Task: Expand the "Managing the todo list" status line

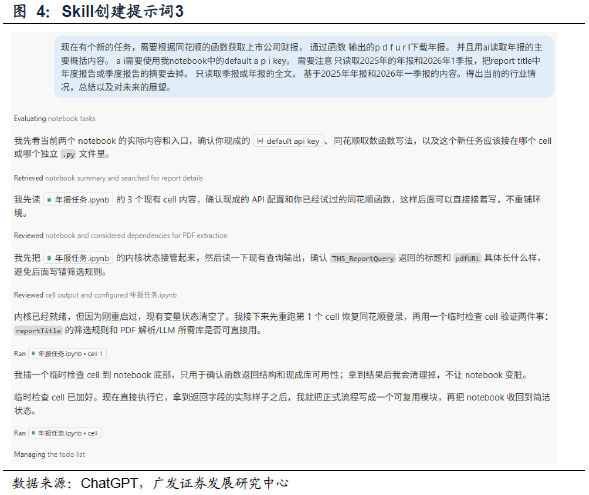Action: click(x=49, y=454)
